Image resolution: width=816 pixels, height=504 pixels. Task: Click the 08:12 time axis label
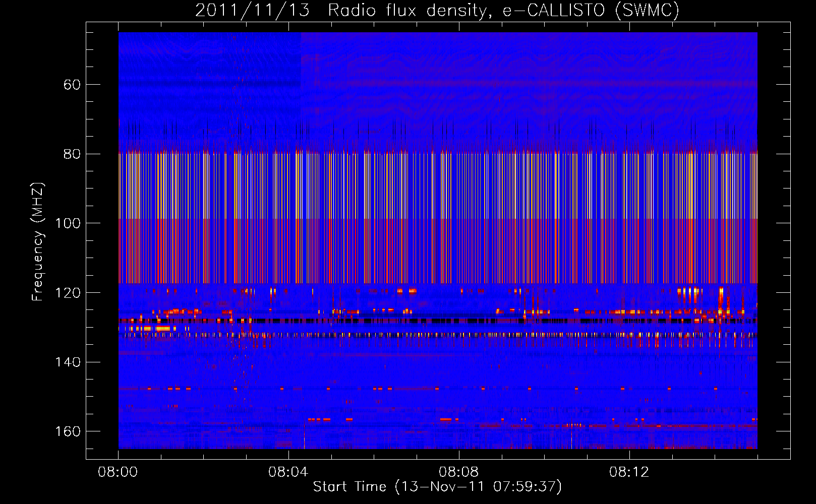coord(629,472)
